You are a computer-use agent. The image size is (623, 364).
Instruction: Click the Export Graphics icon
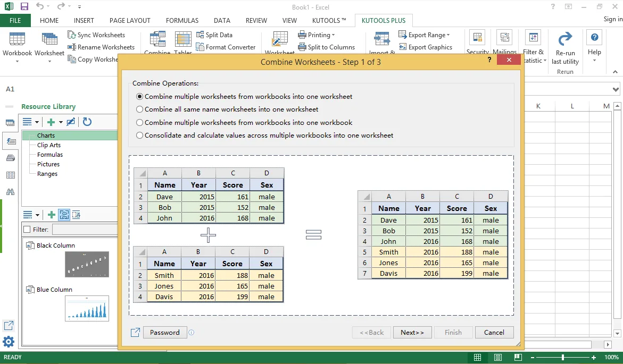coord(403,47)
